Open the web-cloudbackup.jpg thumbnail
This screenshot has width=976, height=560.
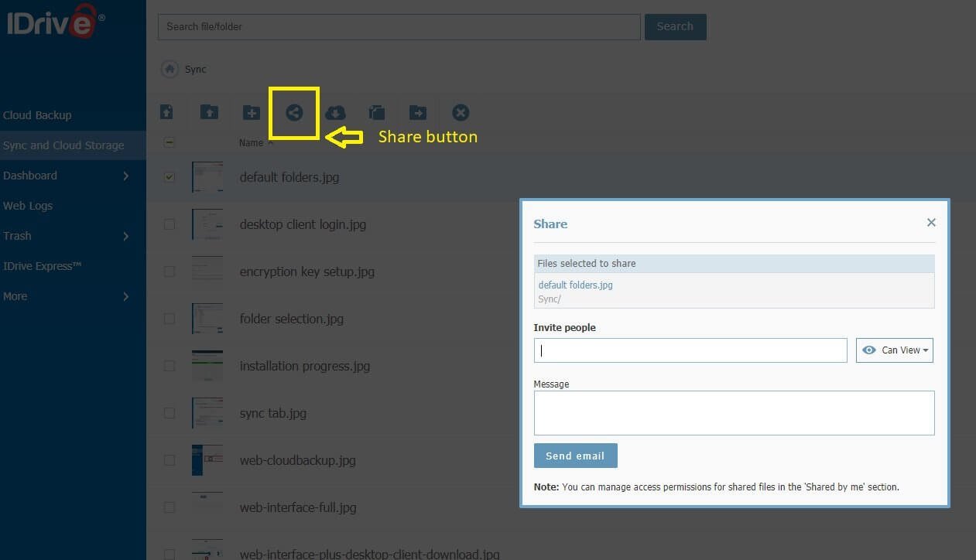coord(207,460)
